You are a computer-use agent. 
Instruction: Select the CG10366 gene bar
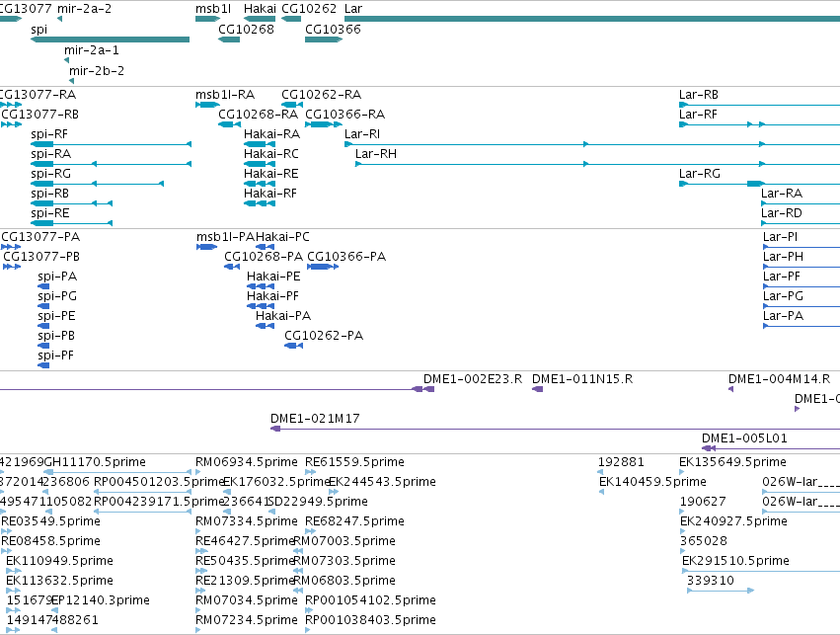[324, 40]
